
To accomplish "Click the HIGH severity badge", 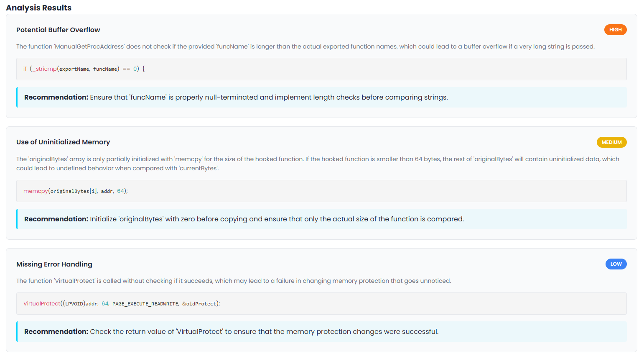I will tap(615, 30).
